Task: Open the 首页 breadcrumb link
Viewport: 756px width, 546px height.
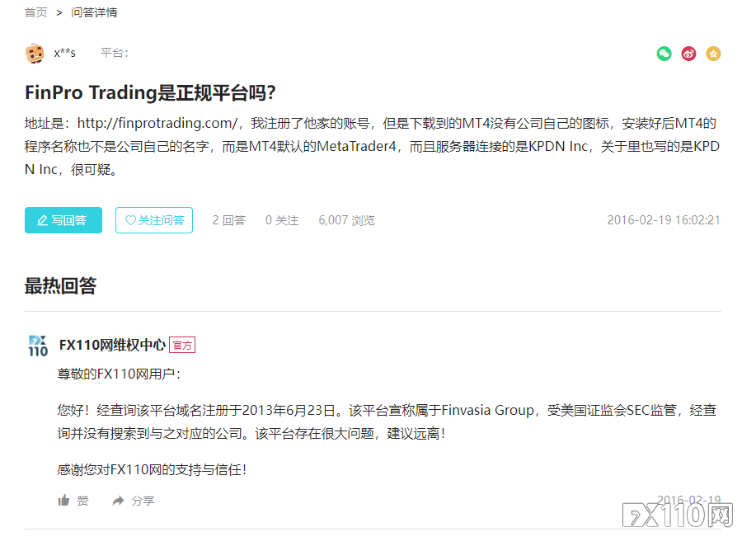Action: point(36,12)
